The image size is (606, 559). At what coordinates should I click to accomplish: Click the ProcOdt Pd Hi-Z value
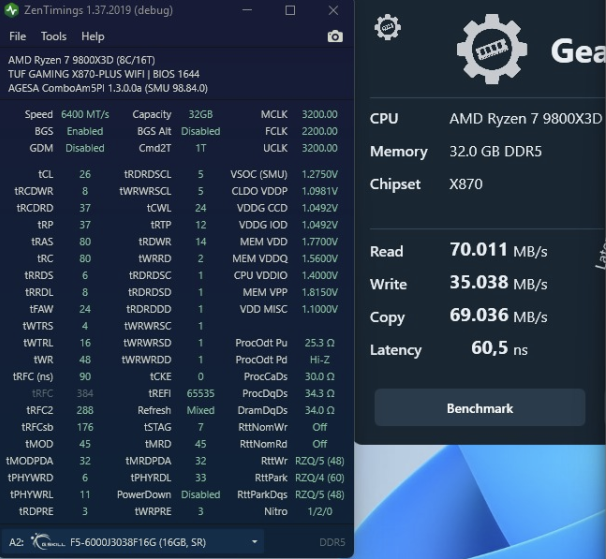click(320, 360)
